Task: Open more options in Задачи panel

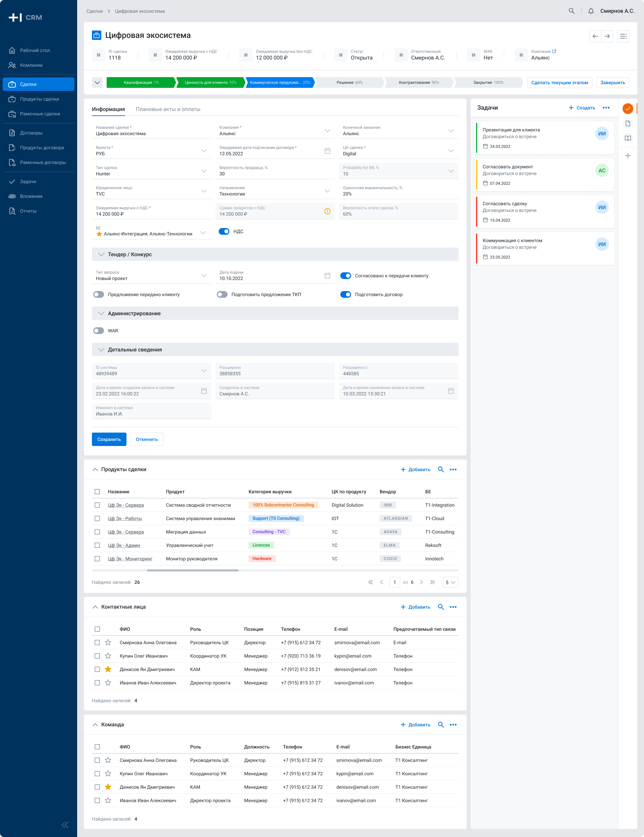Action: (x=606, y=108)
